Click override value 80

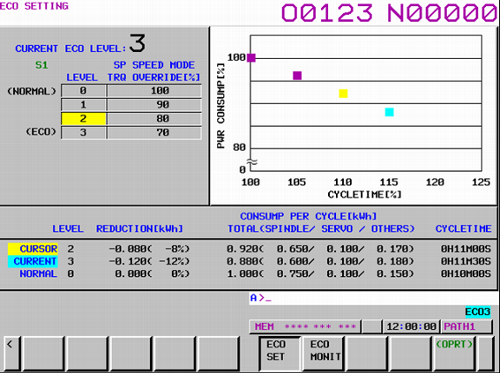154,119
